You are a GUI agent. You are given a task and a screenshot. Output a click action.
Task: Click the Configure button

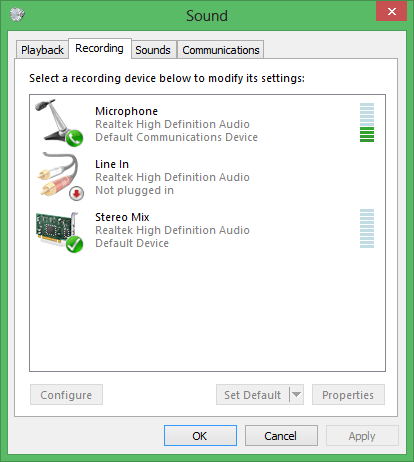[66, 395]
